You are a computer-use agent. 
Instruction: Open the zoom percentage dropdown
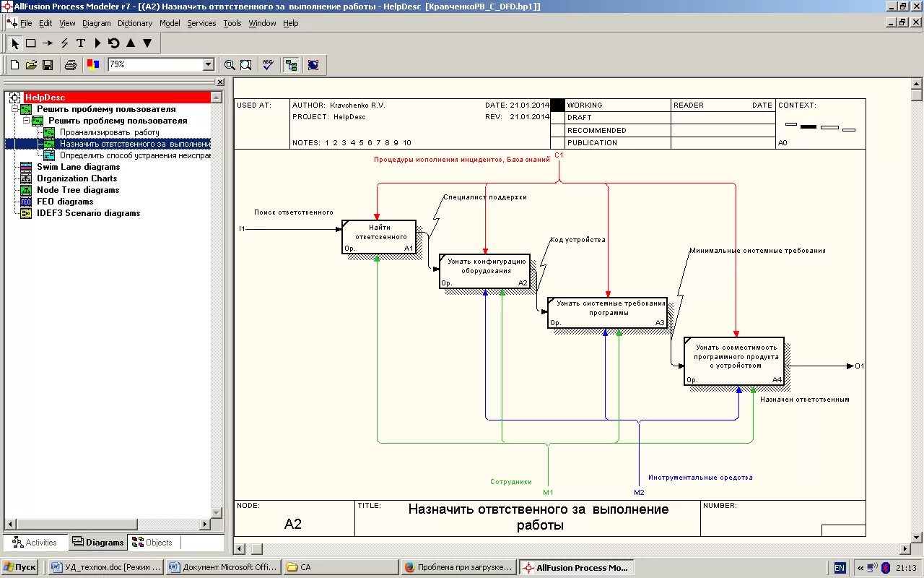pos(206,64)
